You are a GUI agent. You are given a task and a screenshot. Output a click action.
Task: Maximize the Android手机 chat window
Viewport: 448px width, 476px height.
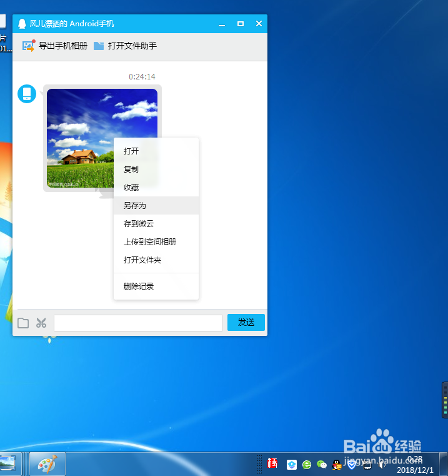tap(241, 24)
